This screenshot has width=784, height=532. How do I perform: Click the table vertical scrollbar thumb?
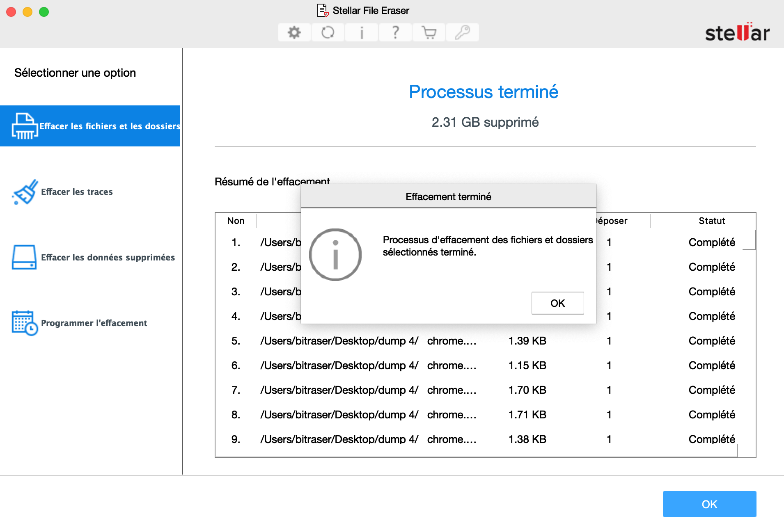[x=749, y=240]
